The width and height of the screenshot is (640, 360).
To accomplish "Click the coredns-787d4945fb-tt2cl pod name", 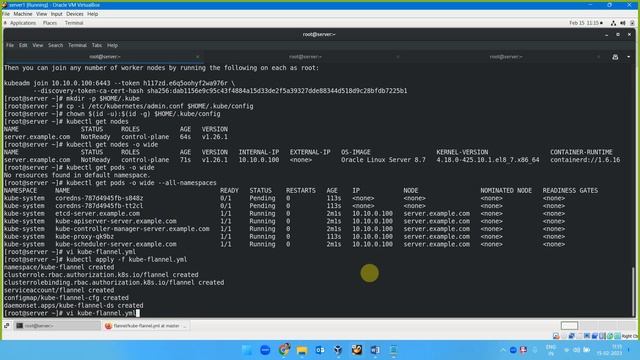I will tap(99, 206).
